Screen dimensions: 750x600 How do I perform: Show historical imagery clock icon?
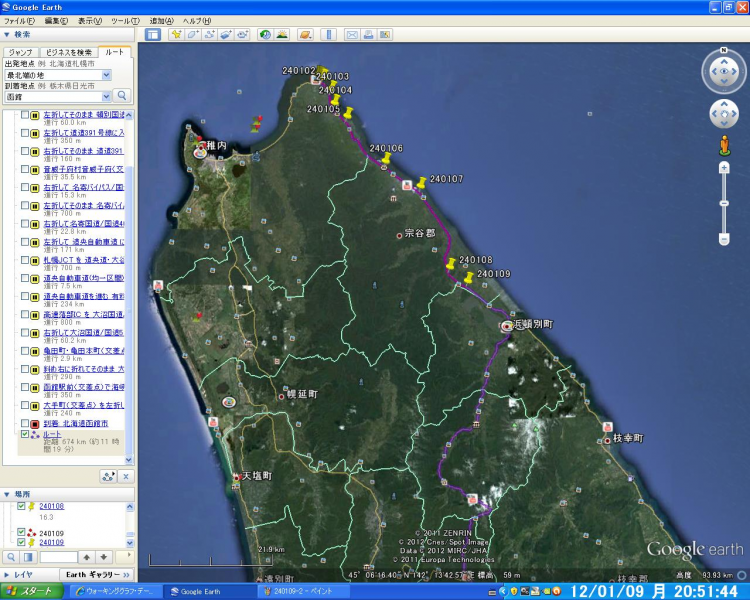(x=265, y=34)
